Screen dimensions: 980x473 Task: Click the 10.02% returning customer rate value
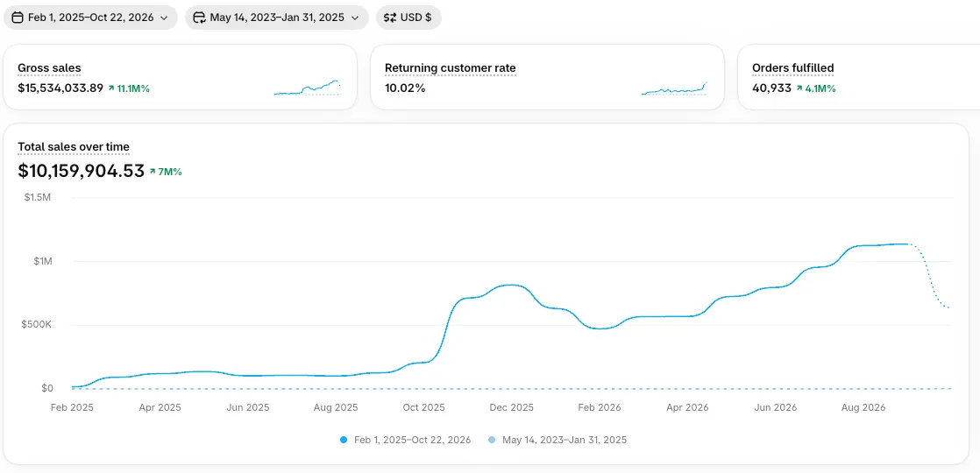click(405, 88)
